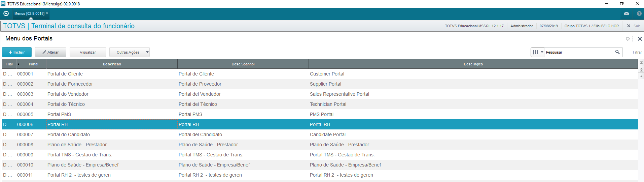Select row 000003 Portal do Vendedor
The image size is (644, 182).
(320, 94)
